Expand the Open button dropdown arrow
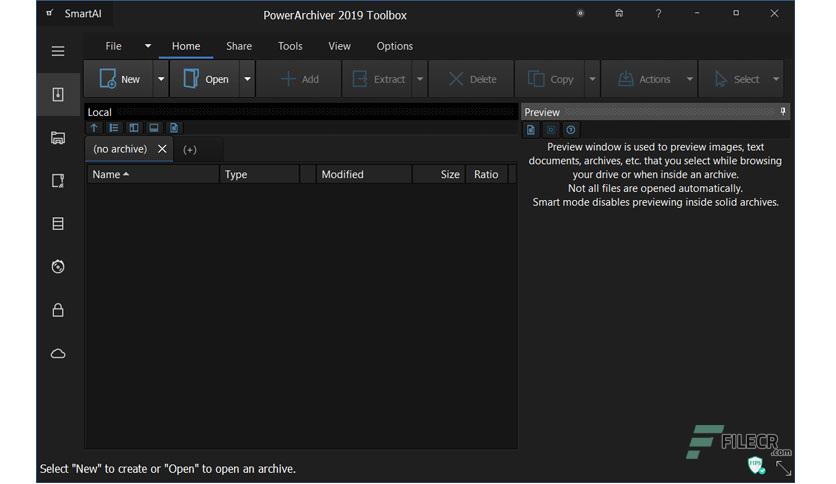 (247, 79)
